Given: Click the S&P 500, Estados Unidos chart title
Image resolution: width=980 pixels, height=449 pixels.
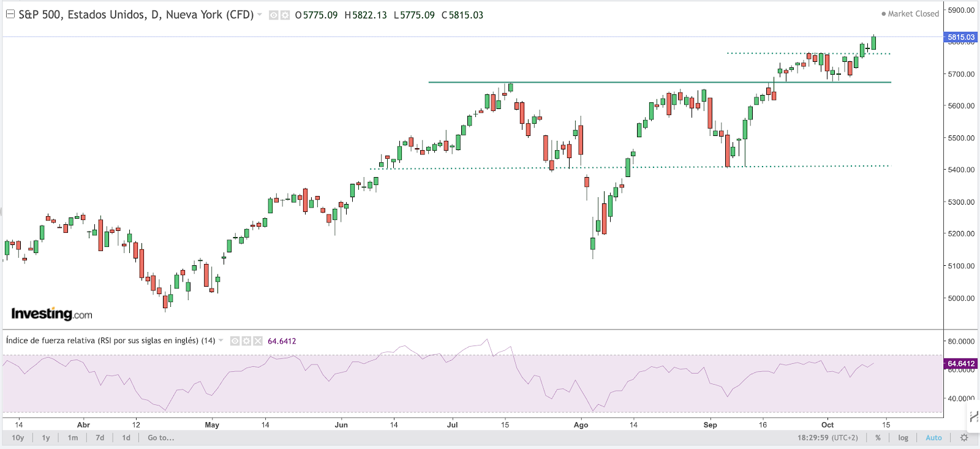Looking at the screenshot, I should [x=136, y=15].
